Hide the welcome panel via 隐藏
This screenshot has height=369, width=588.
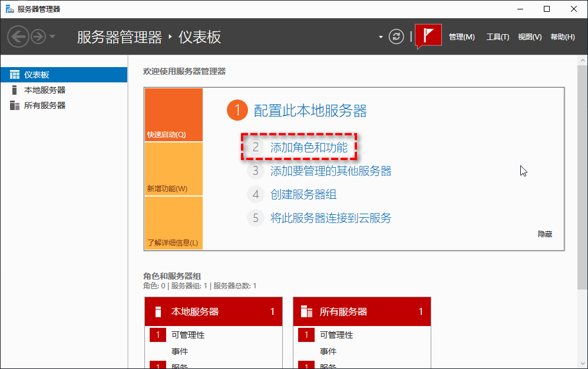tap(544, 234)
